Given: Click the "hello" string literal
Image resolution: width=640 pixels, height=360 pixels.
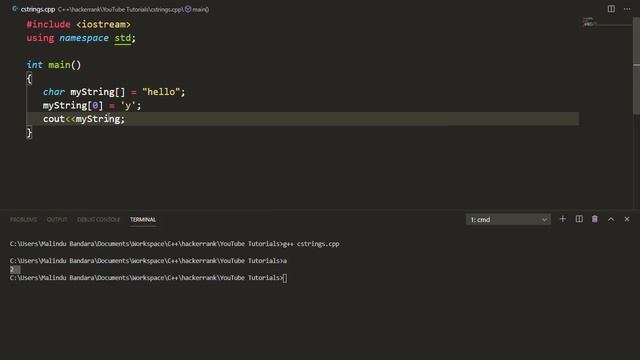Looking at the screenshot, I should [x=161, y=92].
